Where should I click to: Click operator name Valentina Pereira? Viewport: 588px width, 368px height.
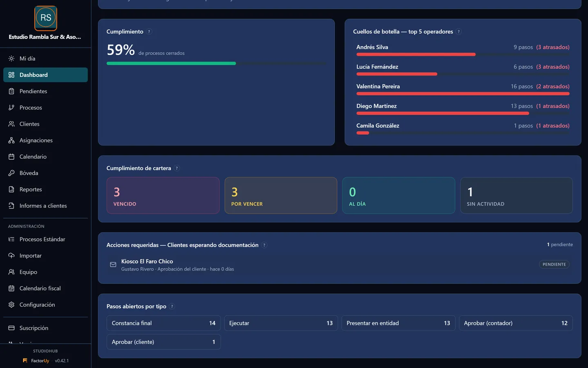pos(378,86)
